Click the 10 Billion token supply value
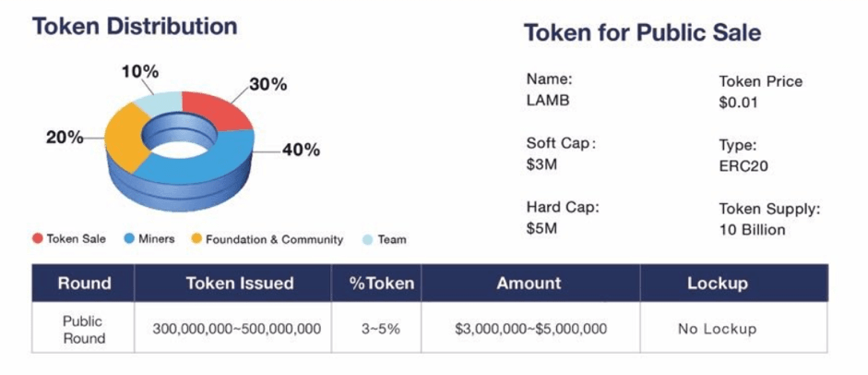 [753, 229]
